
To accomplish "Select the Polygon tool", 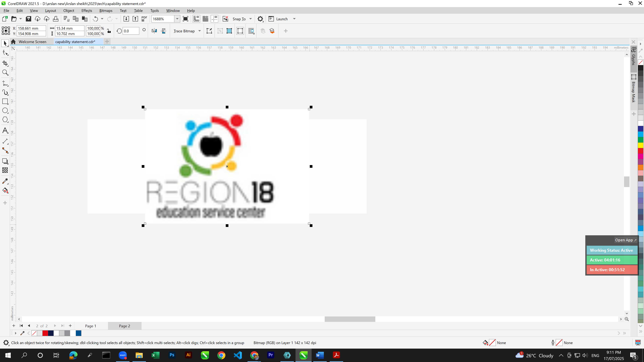I will [5, 120].
